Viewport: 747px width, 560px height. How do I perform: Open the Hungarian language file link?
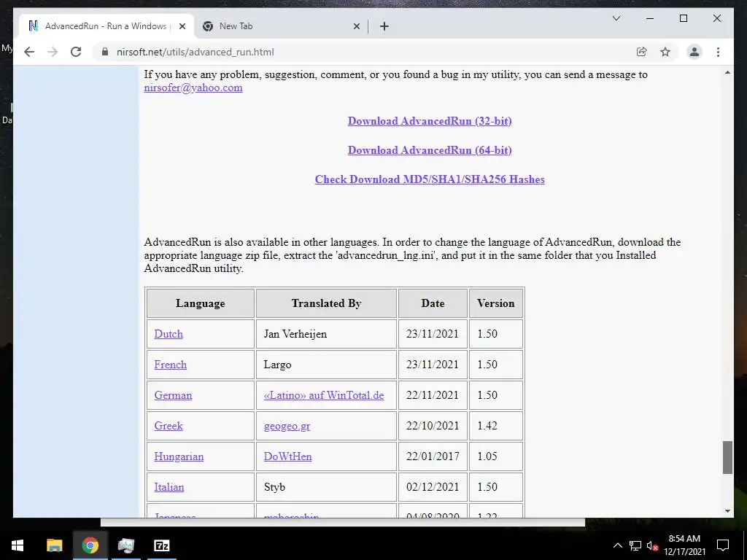click(179, 456)
